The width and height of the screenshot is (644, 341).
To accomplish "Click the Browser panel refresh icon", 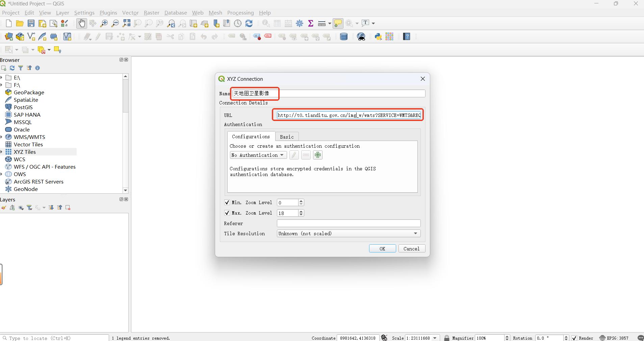I will click(x=12, y=68).
